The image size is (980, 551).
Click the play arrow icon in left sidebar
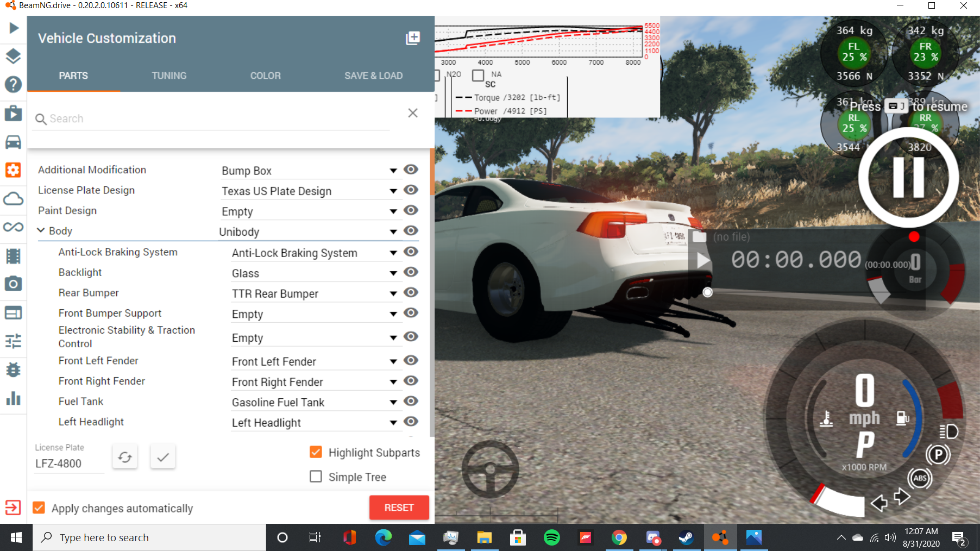(x=14, y=28)
